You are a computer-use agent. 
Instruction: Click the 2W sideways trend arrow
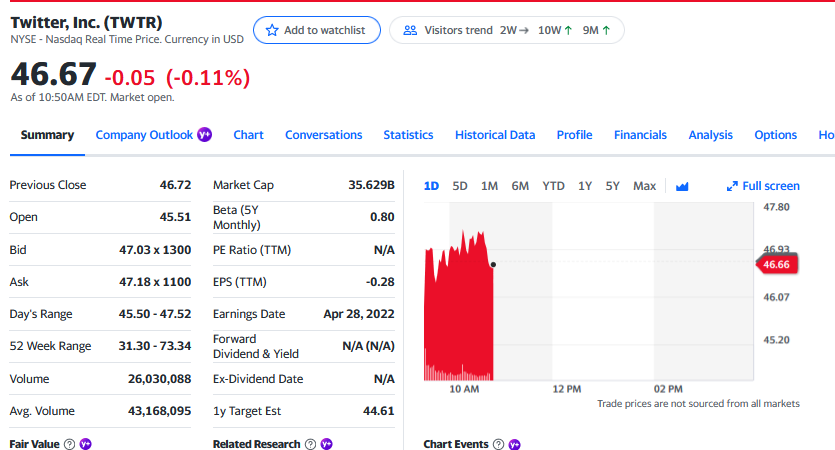click(523, 30)
